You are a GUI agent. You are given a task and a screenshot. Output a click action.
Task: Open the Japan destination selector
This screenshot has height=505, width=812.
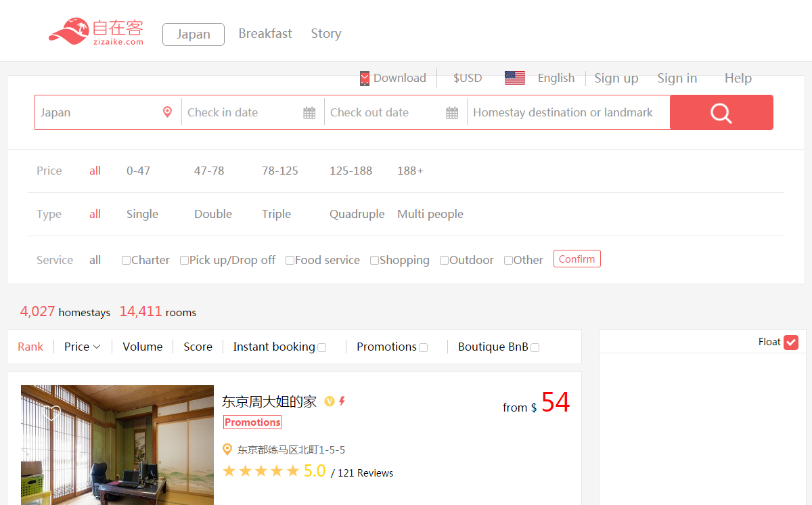194,35
